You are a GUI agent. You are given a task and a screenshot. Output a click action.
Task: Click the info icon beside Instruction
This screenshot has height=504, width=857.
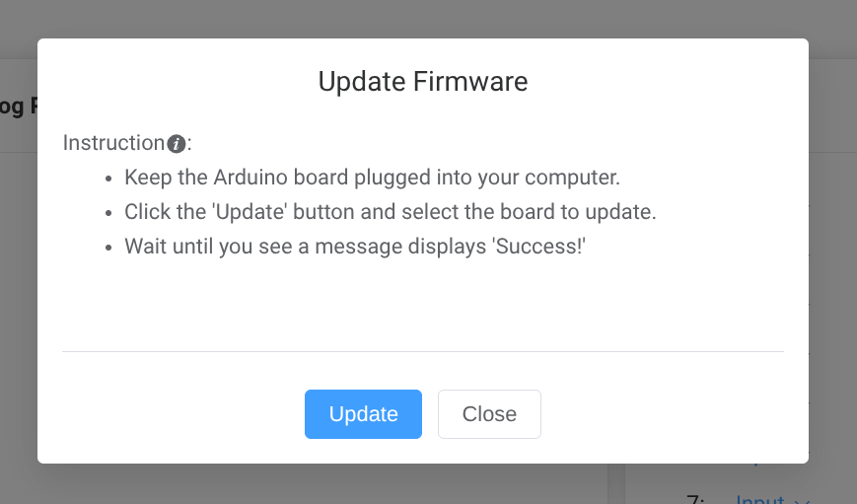pyautogui.click(x=177, y=144)
